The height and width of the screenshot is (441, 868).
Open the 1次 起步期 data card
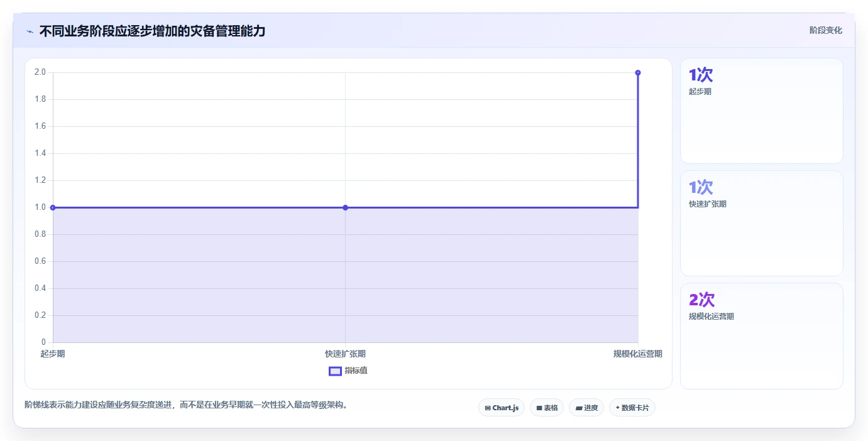click(x=762, y=111)
